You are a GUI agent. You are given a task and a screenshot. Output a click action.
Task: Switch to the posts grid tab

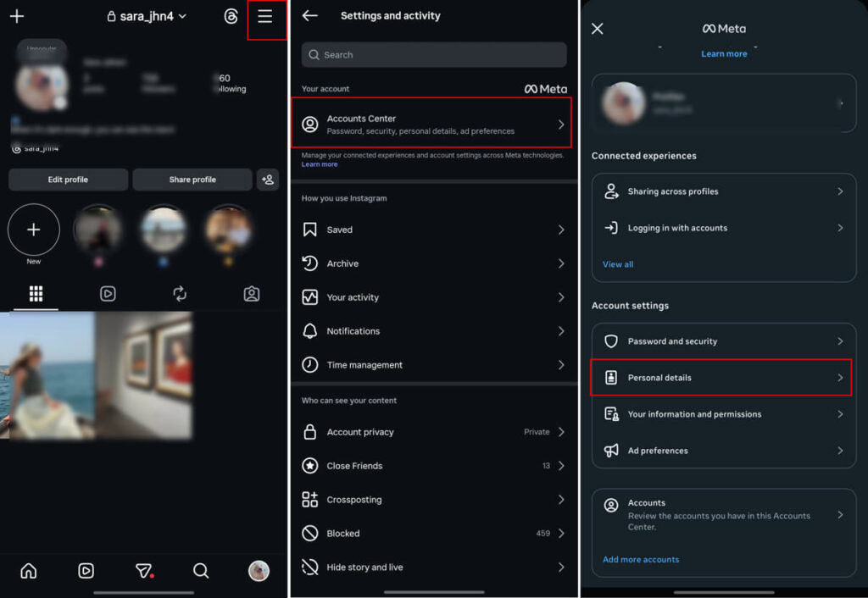(x=36, y=293)
